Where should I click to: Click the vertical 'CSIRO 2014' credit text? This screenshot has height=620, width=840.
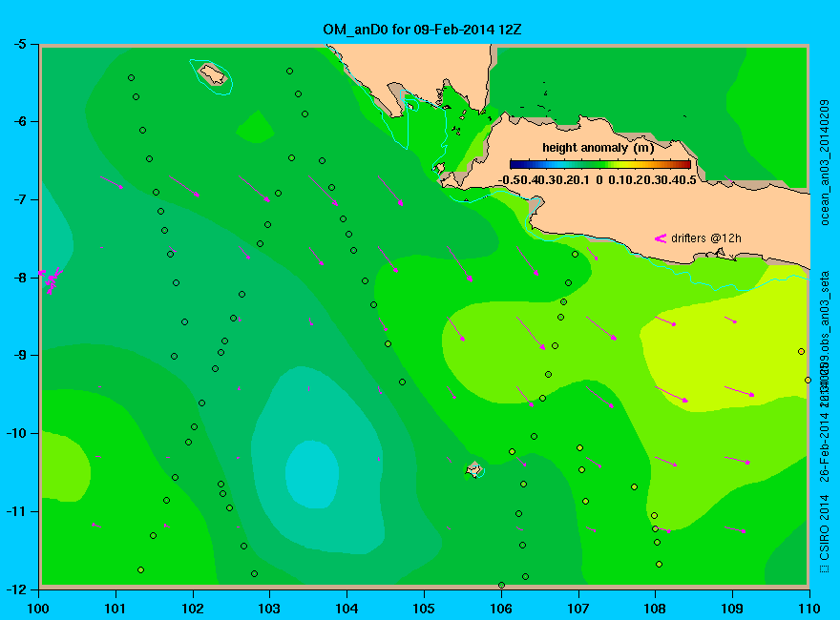(x=825, y=529)
